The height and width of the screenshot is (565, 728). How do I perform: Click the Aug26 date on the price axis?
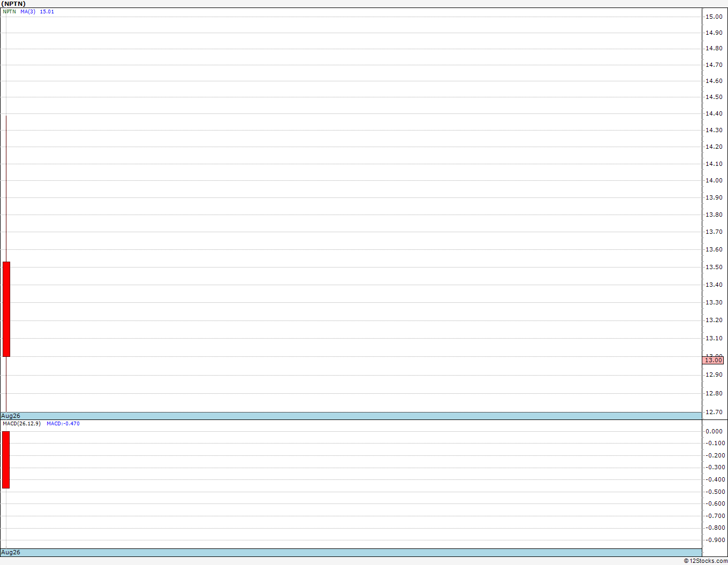point(11,416)
